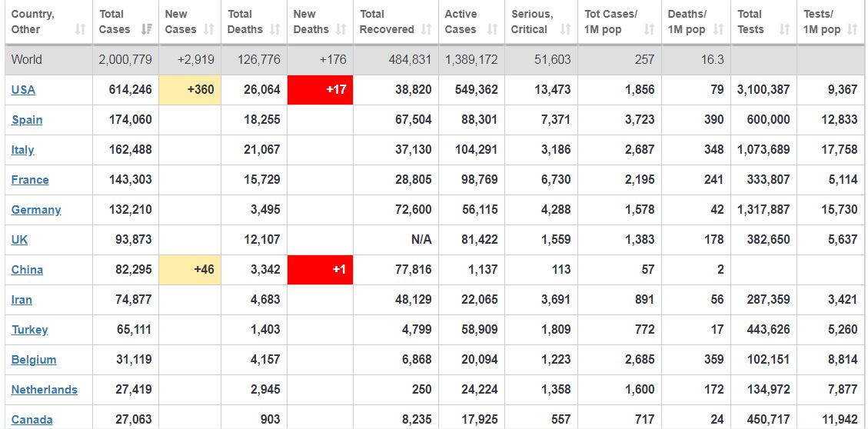
Task: Sort by Total Recovered arrows icon
Action: [427, 30]
